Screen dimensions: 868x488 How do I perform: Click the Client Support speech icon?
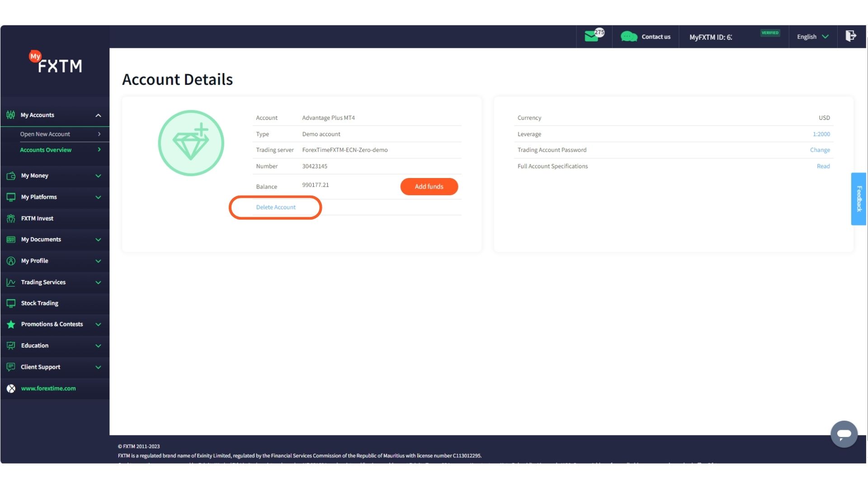click(11, 367)
